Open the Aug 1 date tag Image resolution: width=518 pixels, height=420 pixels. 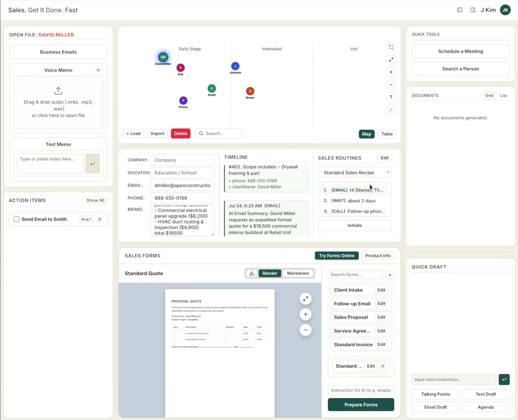coord(86,219)
